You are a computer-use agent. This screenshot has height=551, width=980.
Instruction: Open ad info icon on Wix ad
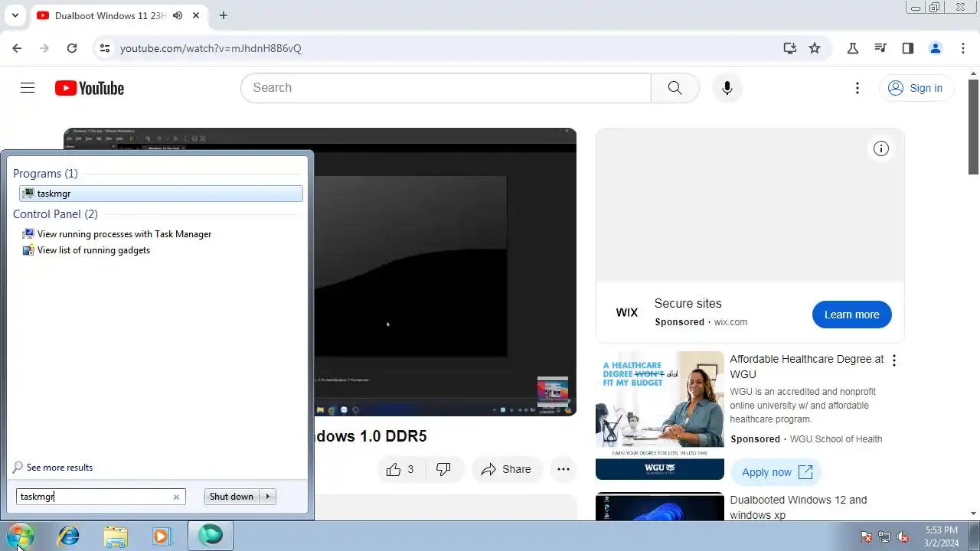click(881, 148)
